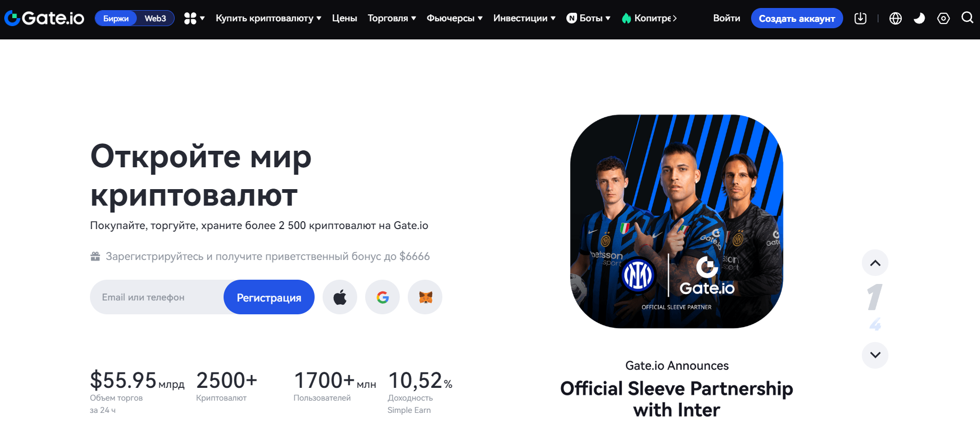Open the language globe icon
The image size is (980, 423).
pyautogui.click(x=895, y=18)
